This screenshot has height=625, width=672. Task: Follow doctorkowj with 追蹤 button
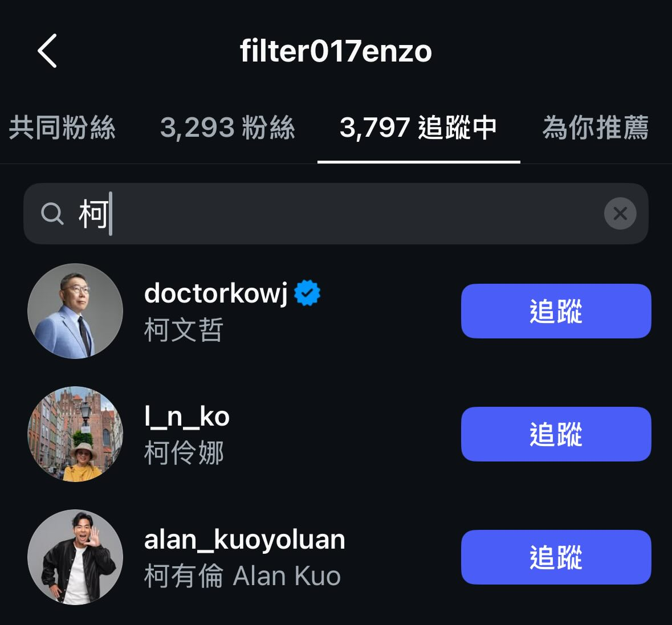[556, 311]
